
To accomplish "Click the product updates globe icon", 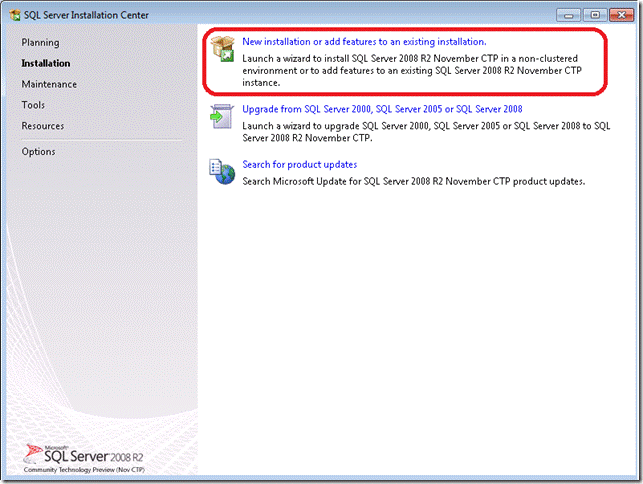I will coord(222,172).
